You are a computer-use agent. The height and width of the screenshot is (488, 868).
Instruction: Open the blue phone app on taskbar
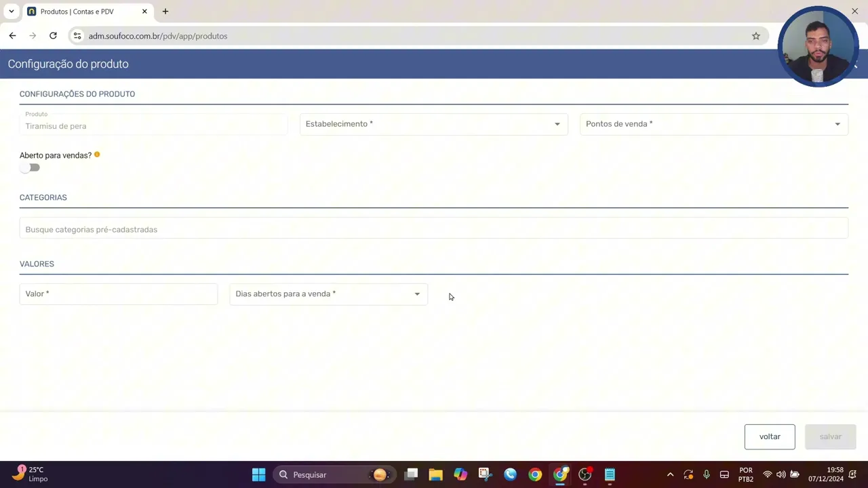click(510, 474)
